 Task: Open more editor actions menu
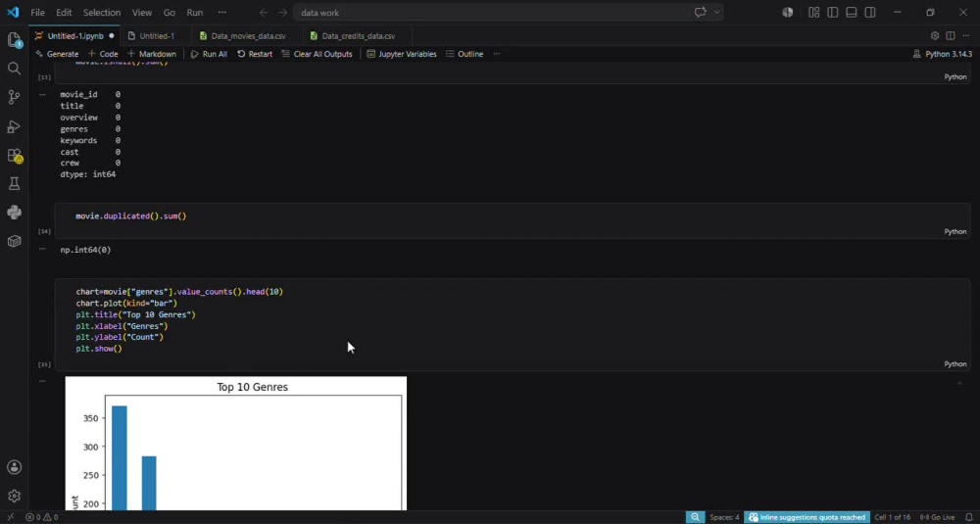(965, 36)
